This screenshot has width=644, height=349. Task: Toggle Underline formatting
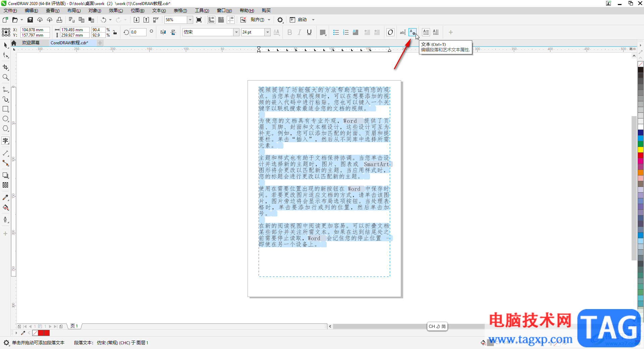pos(309,32)
